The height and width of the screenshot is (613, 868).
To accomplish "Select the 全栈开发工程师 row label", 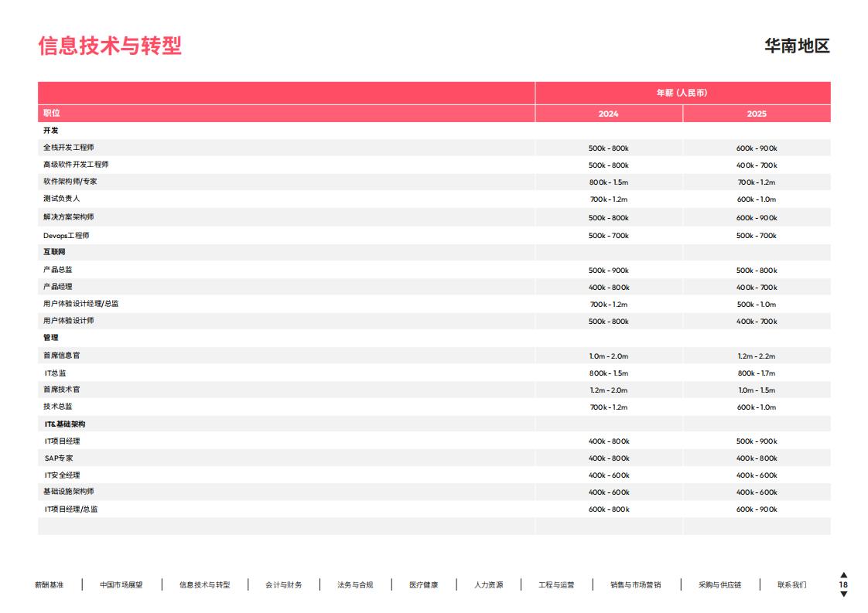I will tap(69, 148).
